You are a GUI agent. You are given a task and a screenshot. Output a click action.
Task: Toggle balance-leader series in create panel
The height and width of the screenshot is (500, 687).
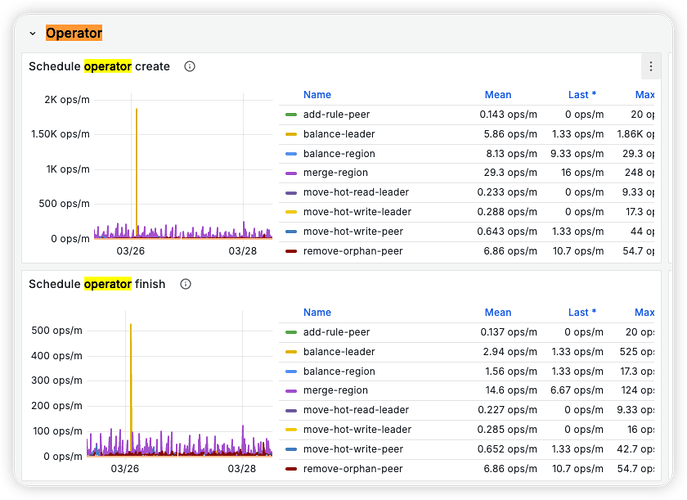[339, 134]
